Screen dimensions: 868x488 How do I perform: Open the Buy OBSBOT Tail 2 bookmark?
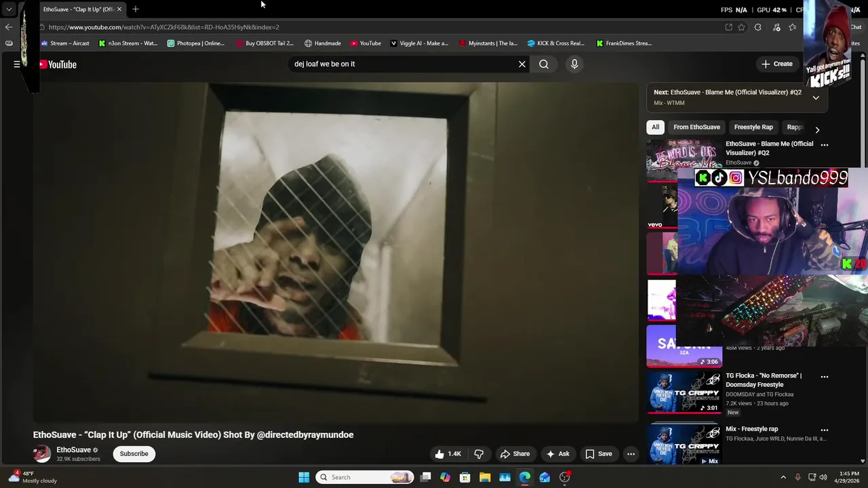[264, 43]
